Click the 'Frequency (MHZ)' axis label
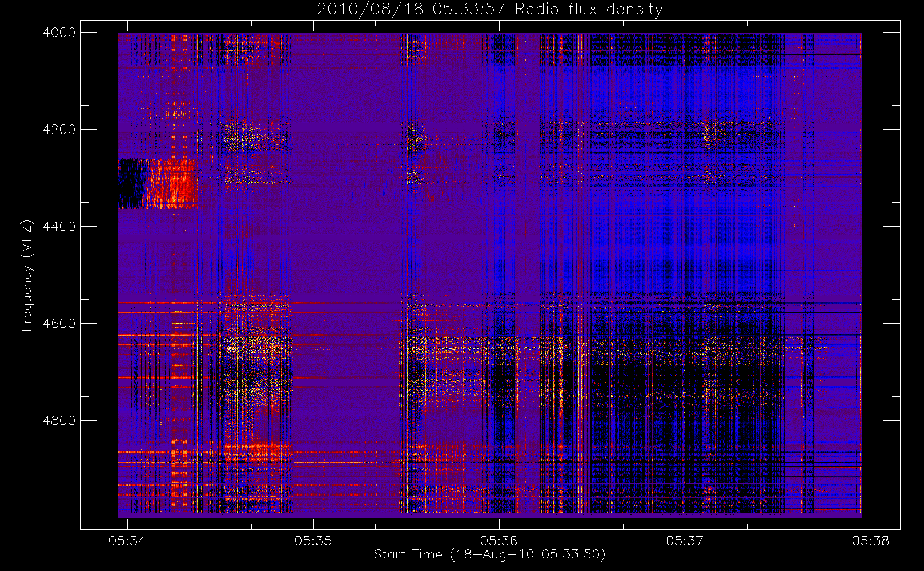924x571 pixels. pos(26,275)
